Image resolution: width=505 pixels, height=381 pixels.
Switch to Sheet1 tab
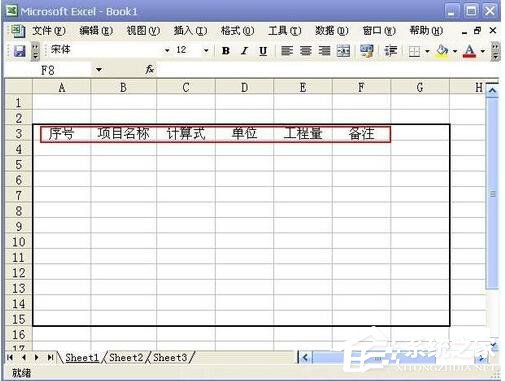click(x=82, y=357)
